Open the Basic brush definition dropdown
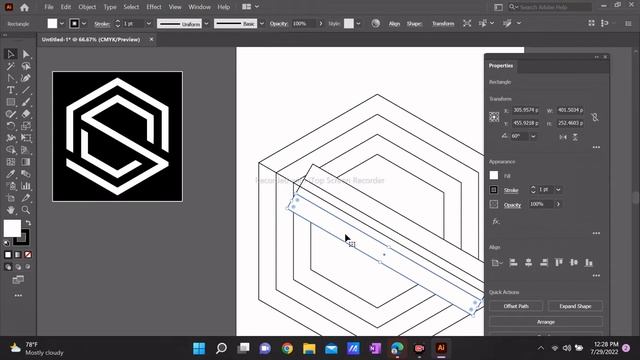The height and width of the screenshot is (360, 640). click(262, 24)
